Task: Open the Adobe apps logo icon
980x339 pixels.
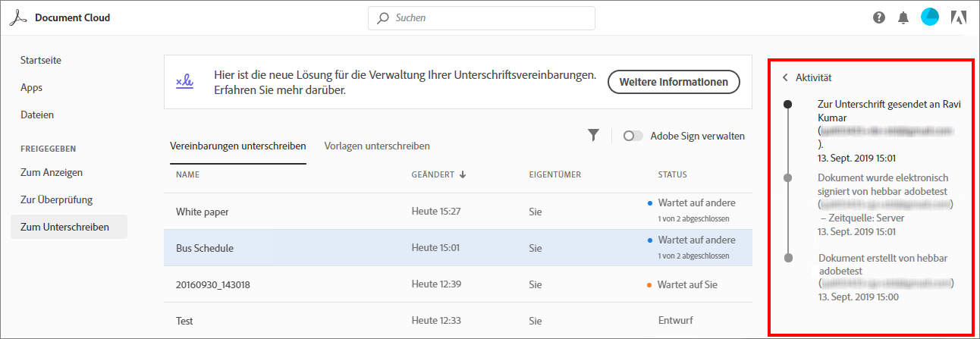Action: (x=958, y=18)
